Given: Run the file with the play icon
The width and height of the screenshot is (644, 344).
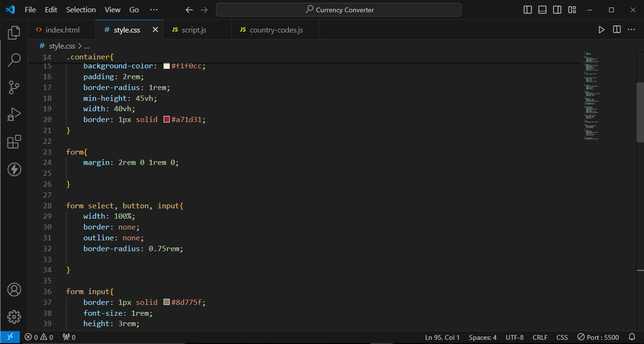Looking at the screenshot, I should click(x=602, y=30).
